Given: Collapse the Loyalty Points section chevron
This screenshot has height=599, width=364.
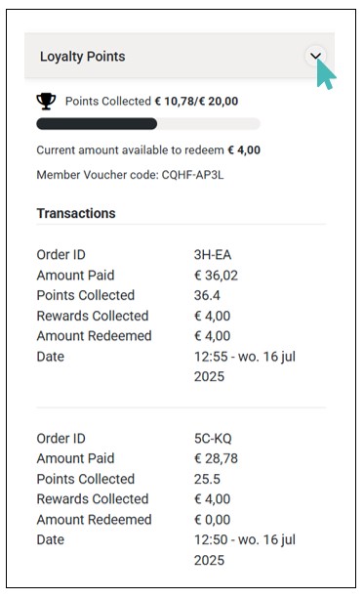Looking at the screenshot, I should [x=315, y=57].
